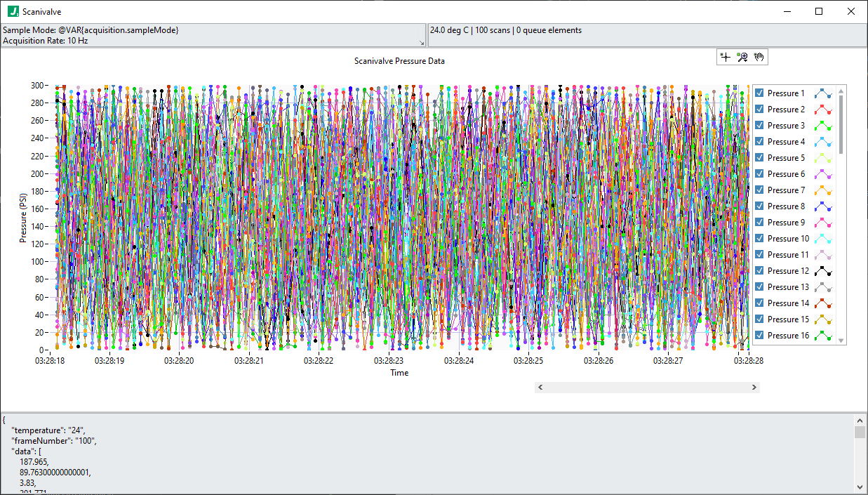Click the Scanivalve app icon in title bar
The height and width of the screenshot is (495, 868).
pos(13,11)
